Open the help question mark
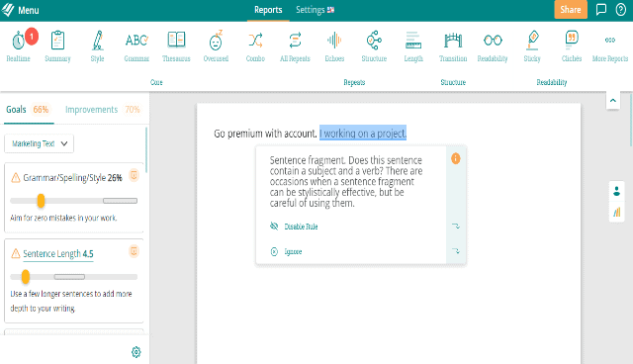The width and height of the screenshot is (633, 364). point(621,9)
